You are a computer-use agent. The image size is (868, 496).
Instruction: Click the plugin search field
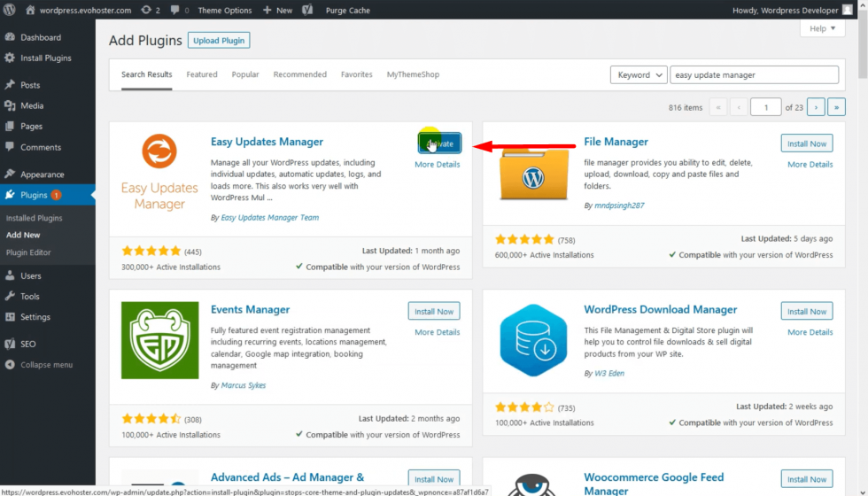(754, 74)
